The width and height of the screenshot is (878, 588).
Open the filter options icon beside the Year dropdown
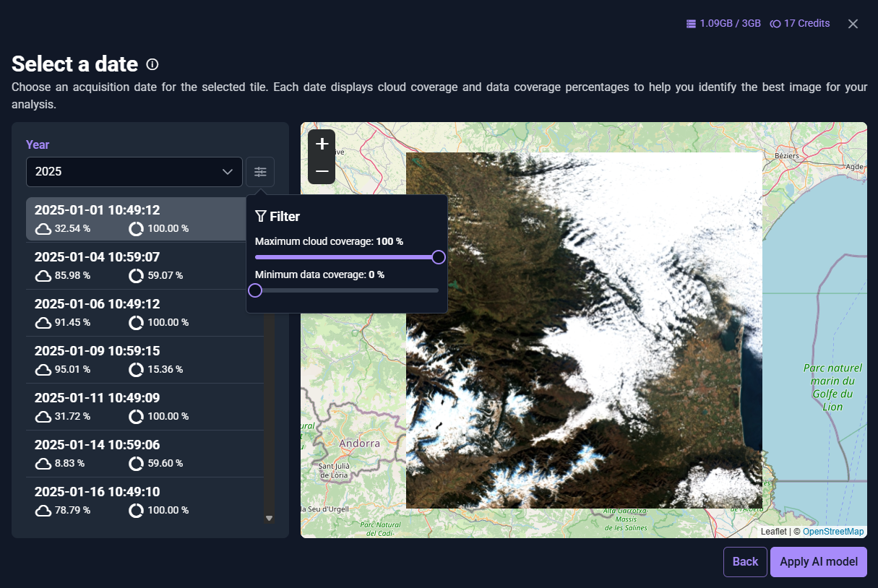(260, 171)
